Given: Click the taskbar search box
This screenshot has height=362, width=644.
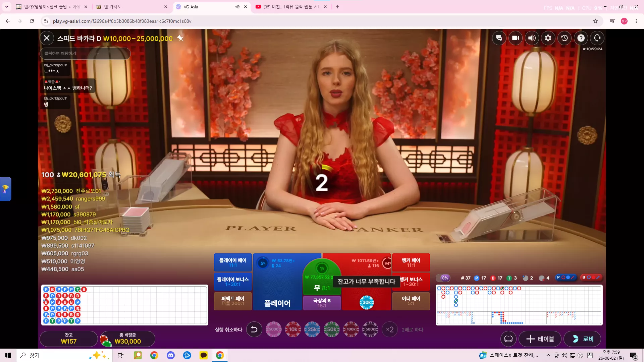Looking at the screenshot, I should 64,355.
